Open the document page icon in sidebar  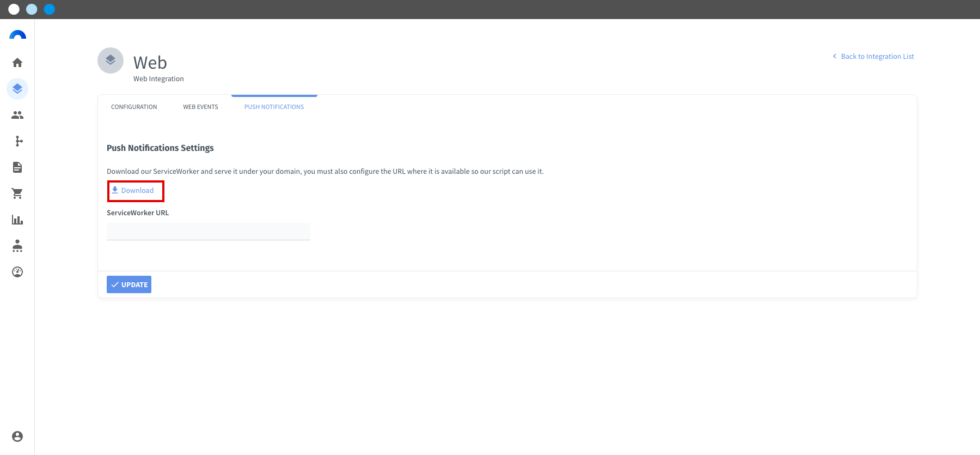pos(17,167)
